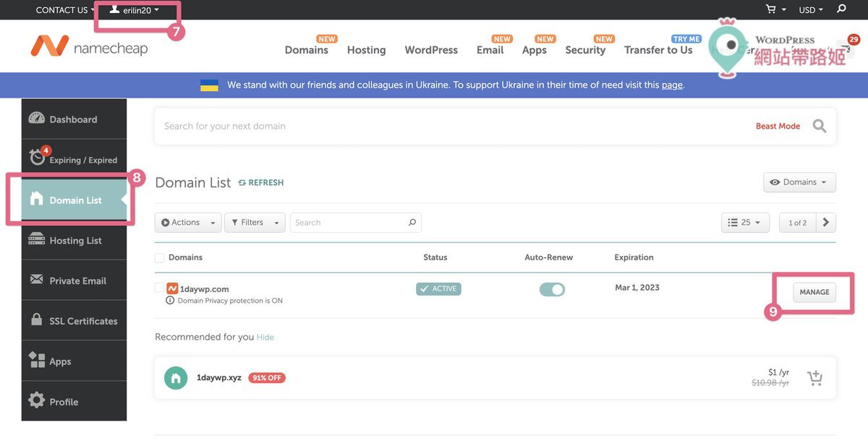Click the Refresh arrows icon
Screen dimensions: 868x443
(x=242, y=183)
